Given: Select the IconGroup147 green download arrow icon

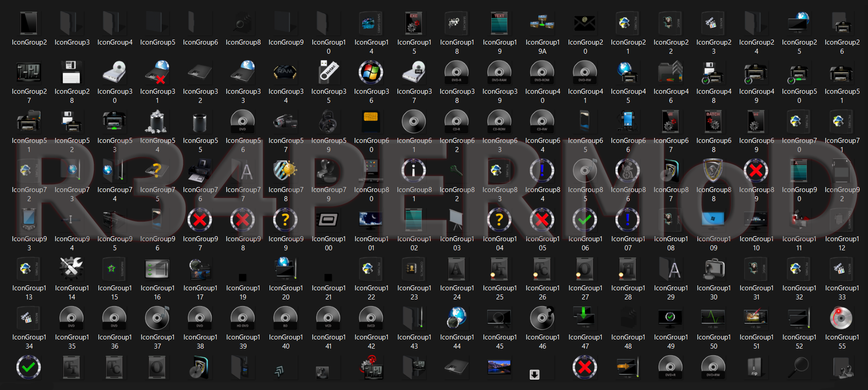Looking at the screenshot, I should (x=585, y=318).
